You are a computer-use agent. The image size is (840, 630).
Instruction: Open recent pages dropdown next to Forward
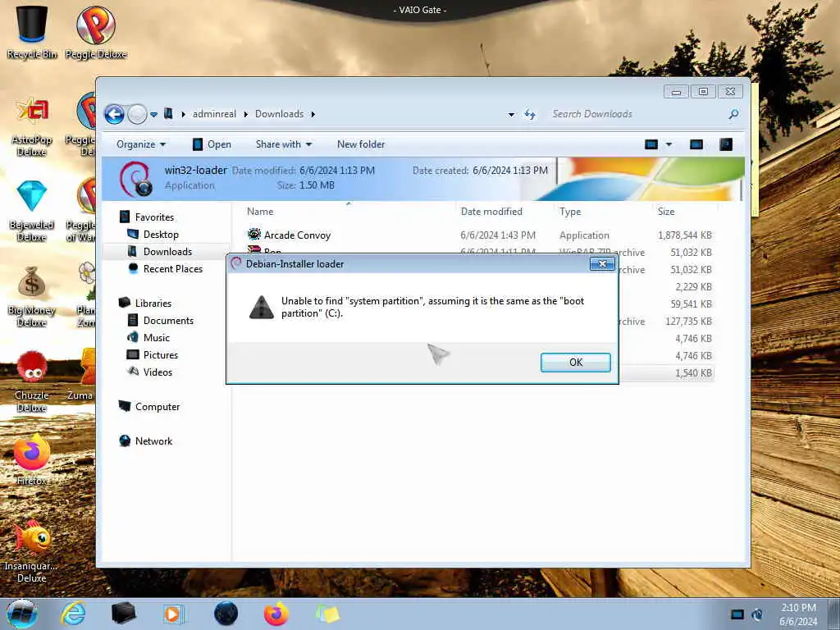click(x=153, y=114)
